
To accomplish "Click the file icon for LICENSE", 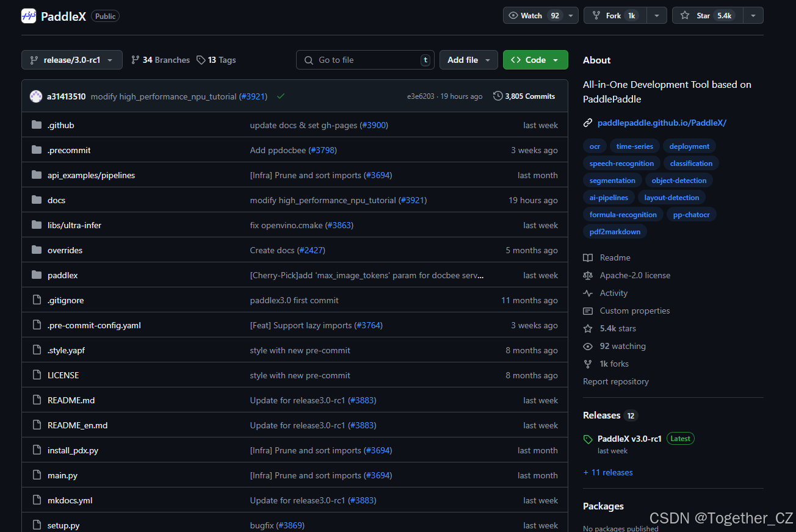I will [37, 375].
